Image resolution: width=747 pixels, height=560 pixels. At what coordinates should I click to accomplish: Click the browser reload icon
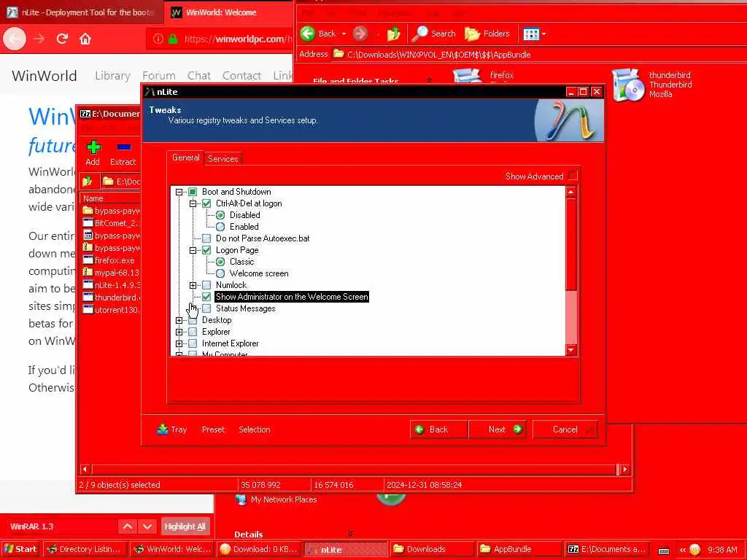click(62, 39)
